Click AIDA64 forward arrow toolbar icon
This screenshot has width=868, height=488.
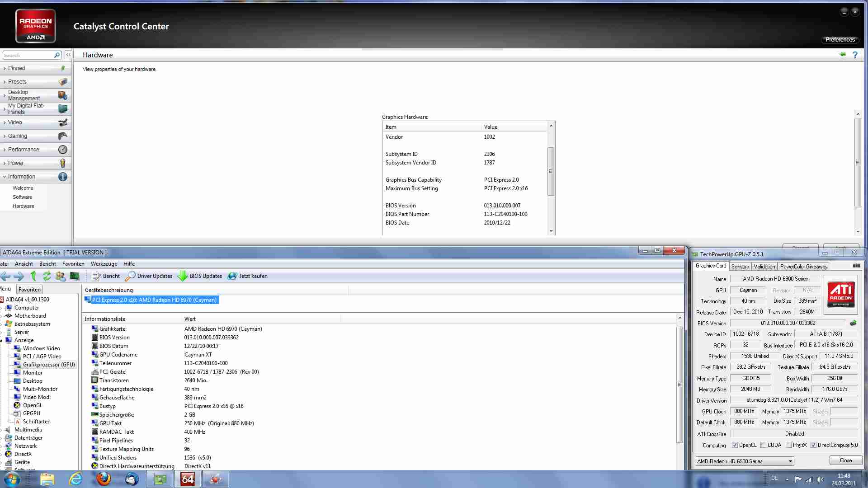(x=19, y=276)
